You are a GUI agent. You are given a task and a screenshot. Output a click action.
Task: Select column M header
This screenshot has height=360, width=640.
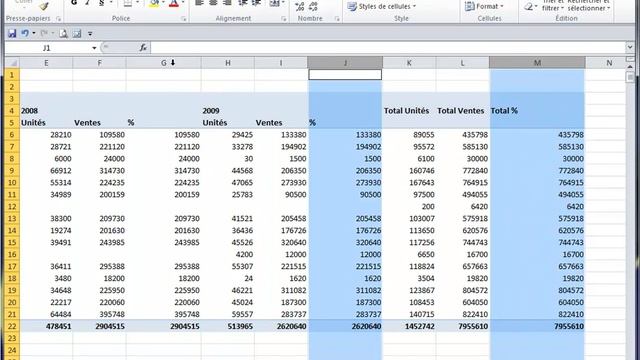point(537,63)
